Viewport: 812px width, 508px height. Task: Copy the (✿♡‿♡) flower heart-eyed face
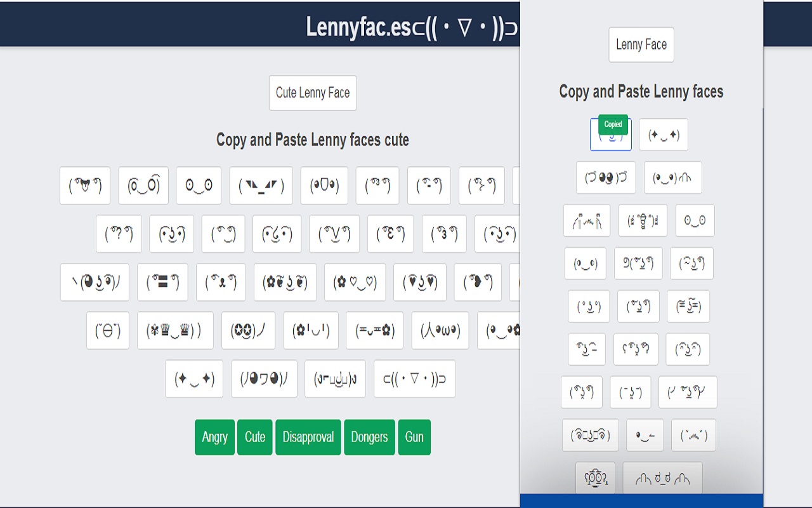click(355, 282)
